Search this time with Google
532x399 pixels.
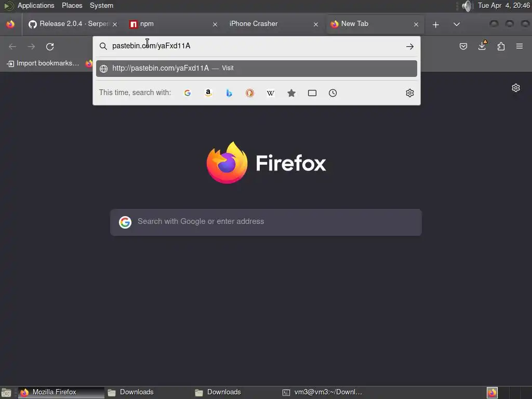(187, 93)
